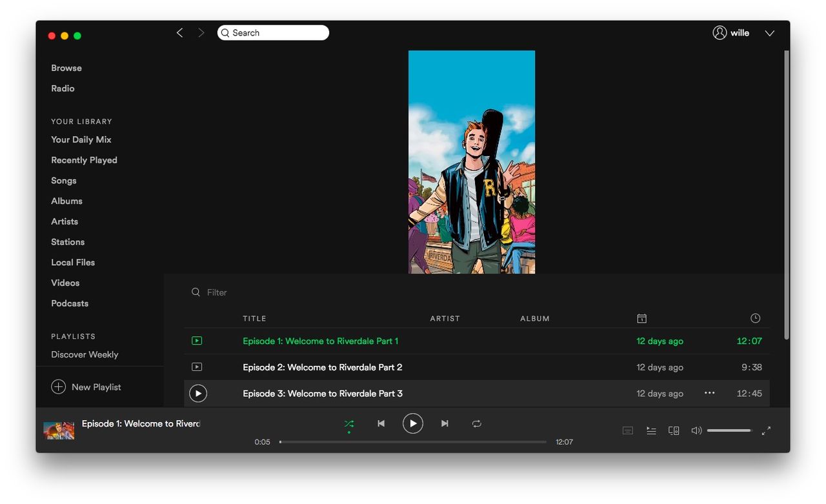This screenshot has width=826, height=504.
Task: Sort by the ALBUM column header
Action: [x=535, y=318]
